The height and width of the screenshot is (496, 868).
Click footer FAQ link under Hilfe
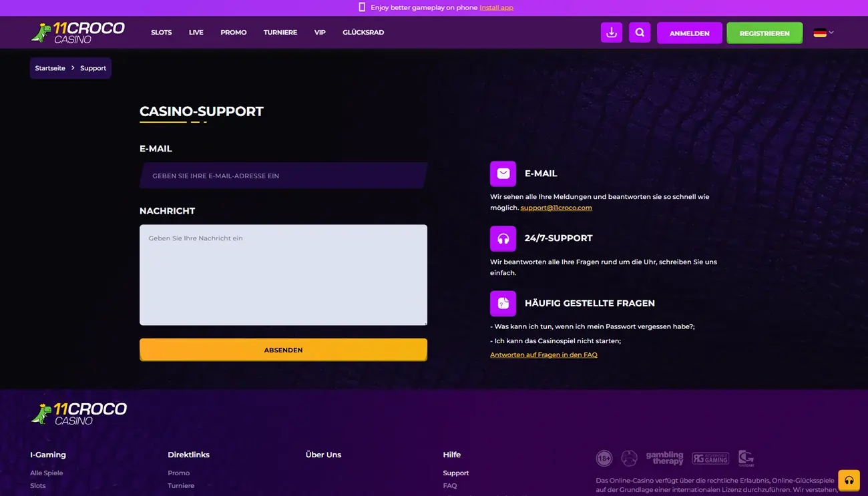[450, 485]
